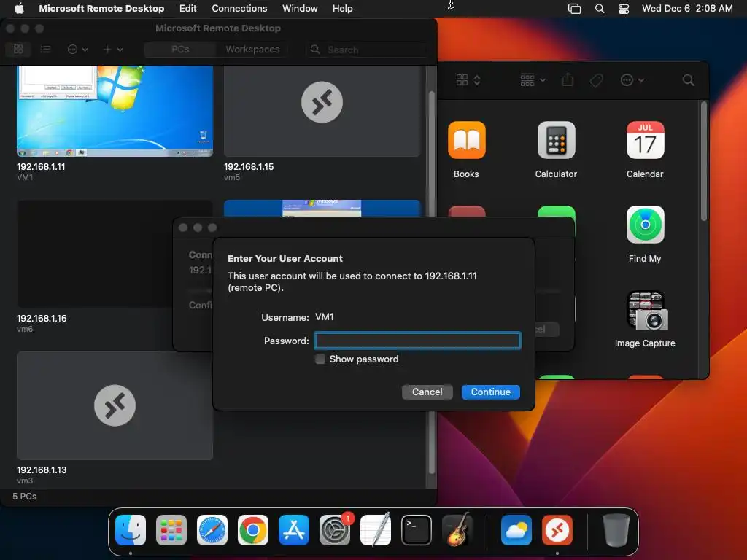Open Launchpad from the Dock
747x560 pixels.
pos(171,530)
